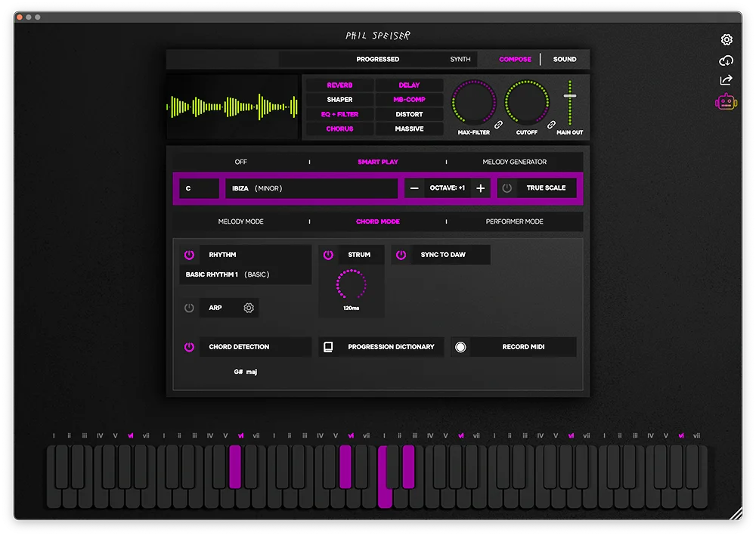Select MELODY MODE
The height and width of the screenshot is (536, 756).
242,222
